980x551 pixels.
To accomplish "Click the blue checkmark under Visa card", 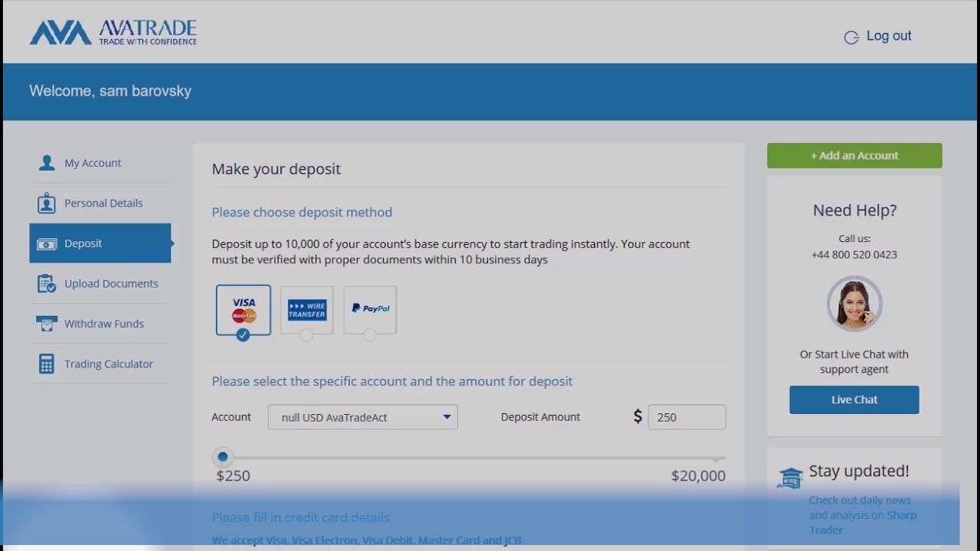I will coord(243,334).
